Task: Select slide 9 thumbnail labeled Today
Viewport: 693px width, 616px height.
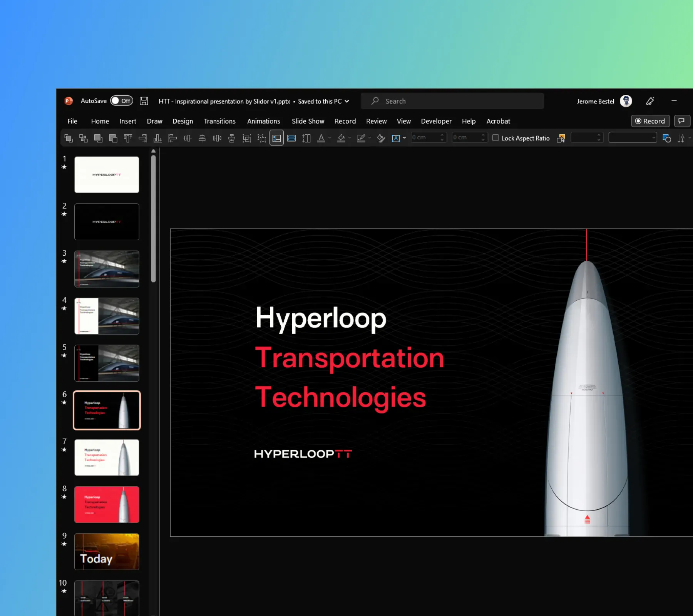Action: [107, 552]
